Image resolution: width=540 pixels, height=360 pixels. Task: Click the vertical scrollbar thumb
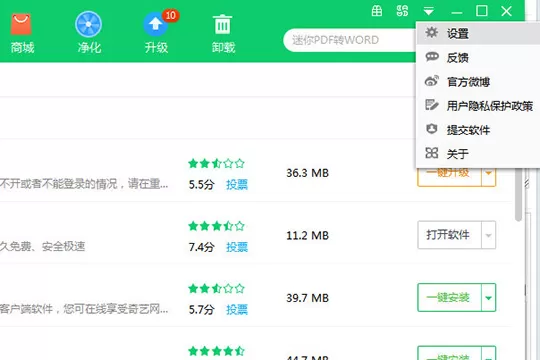point(518,195)
